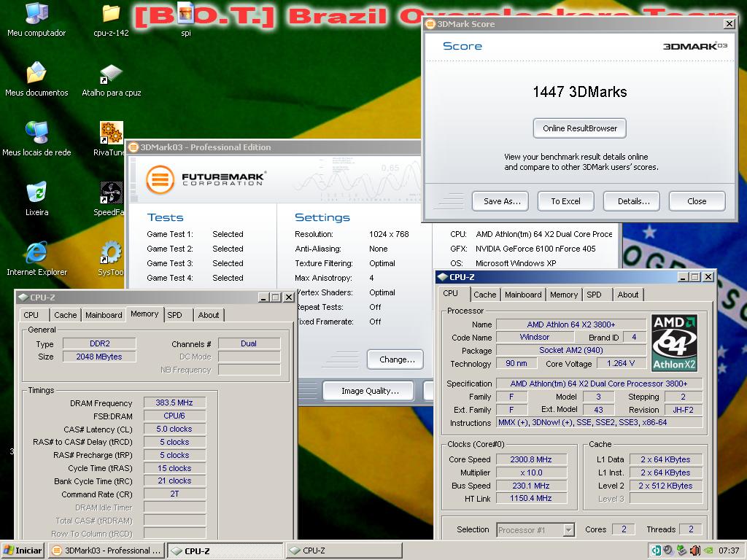Open Mainboard tab in right CPU-Z window
The width and height of the screenshot is (747, 560).
click(523, 295)
